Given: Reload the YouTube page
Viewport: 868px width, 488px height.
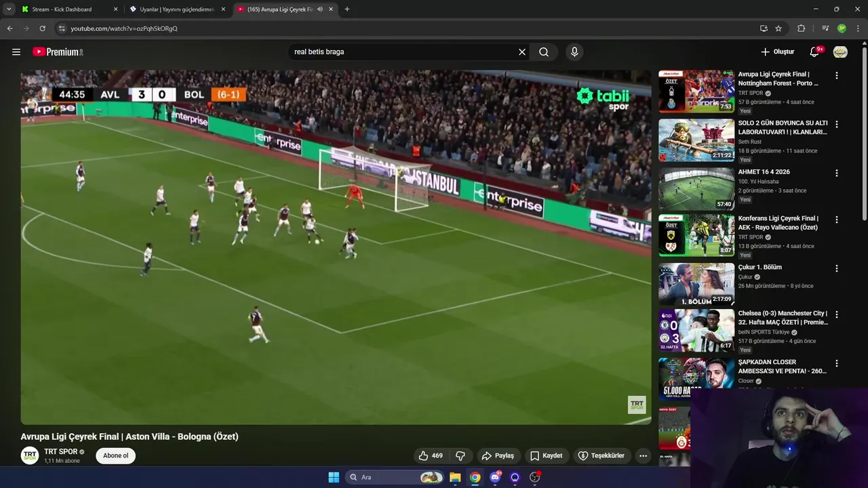Looking at the screenshot, I should click(x=42, y=28).
